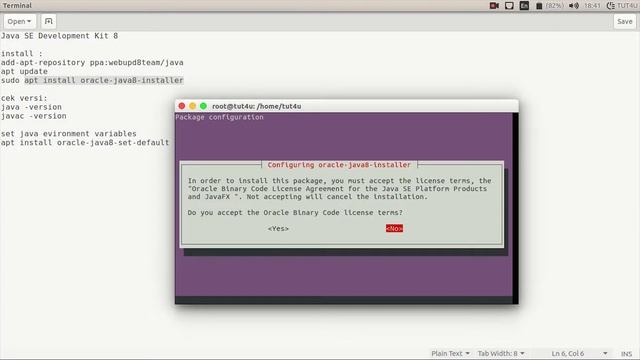Click the line 'add-apt-repository ppa:webupd8team/java'
This screenshot has width=640, height=360.
(92, 62)
